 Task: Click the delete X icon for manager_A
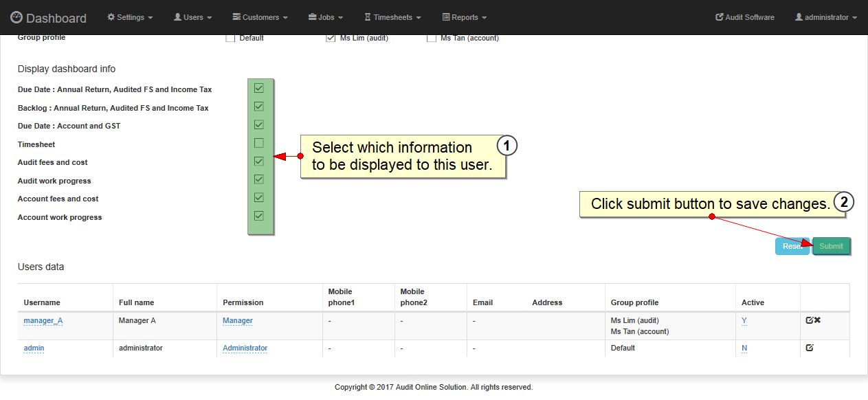pos(817,320)
